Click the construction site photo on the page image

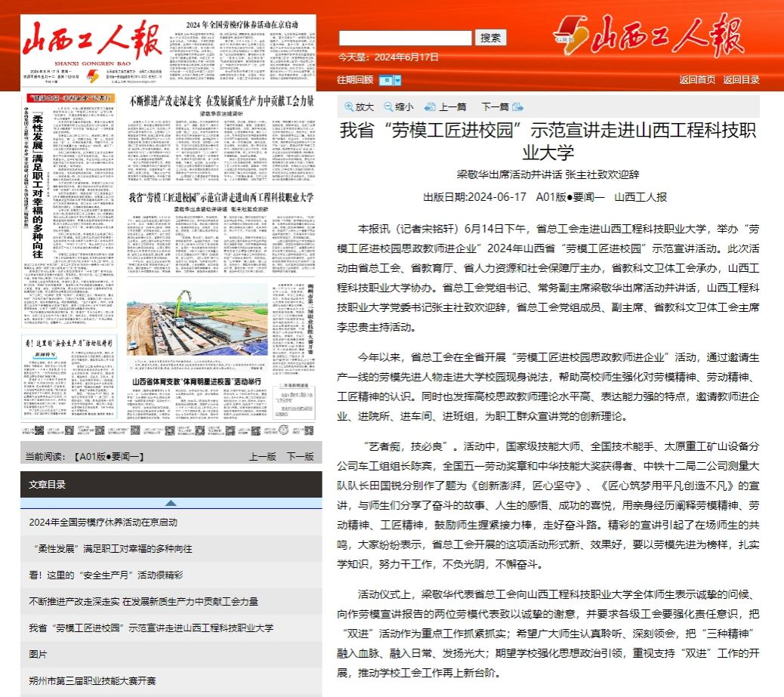(197, 322)
